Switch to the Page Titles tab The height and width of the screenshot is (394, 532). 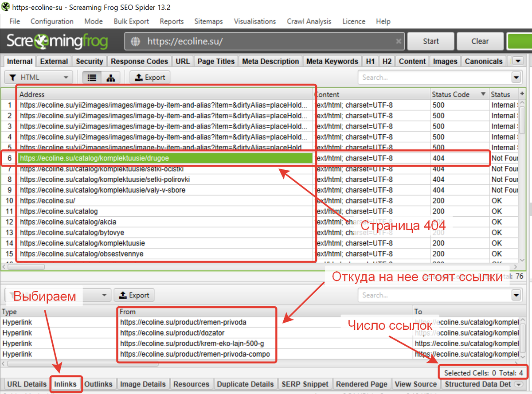[x=216, y=62]
